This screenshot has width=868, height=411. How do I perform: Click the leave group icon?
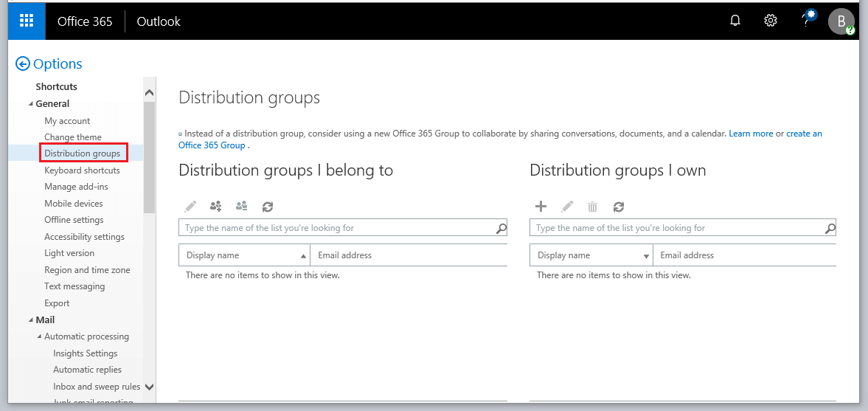click(x=241, y=207)
